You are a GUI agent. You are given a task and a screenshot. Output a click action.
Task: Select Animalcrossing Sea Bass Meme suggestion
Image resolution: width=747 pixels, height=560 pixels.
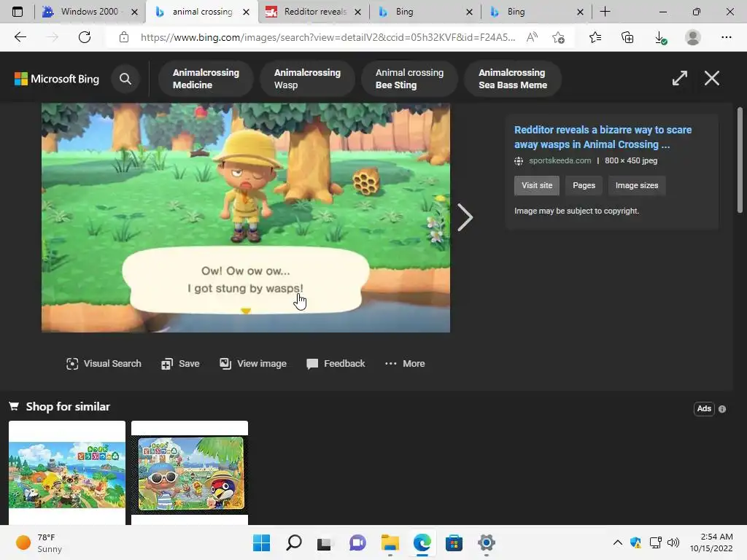tap(513, 79)
